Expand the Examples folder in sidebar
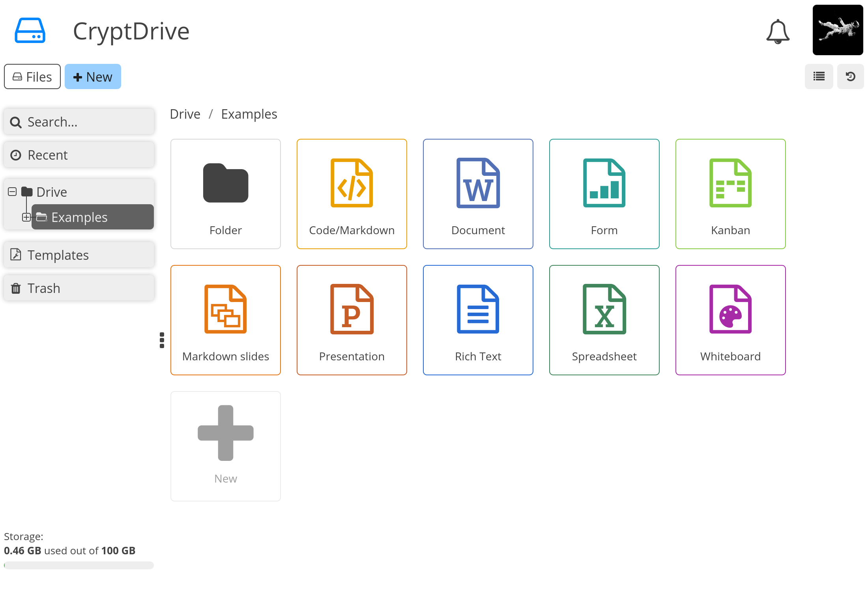 click(x=26, y=216)
